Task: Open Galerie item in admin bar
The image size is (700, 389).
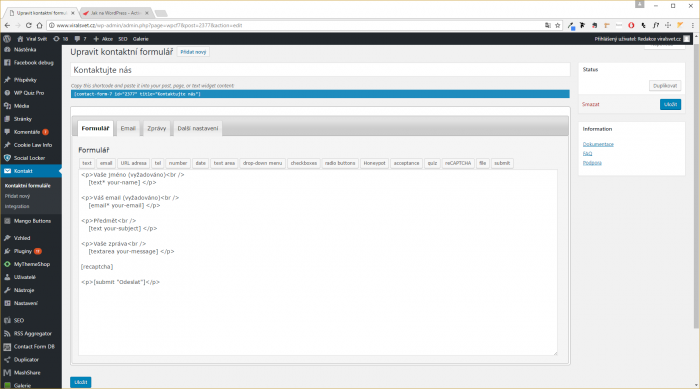Action: [141, 39]
